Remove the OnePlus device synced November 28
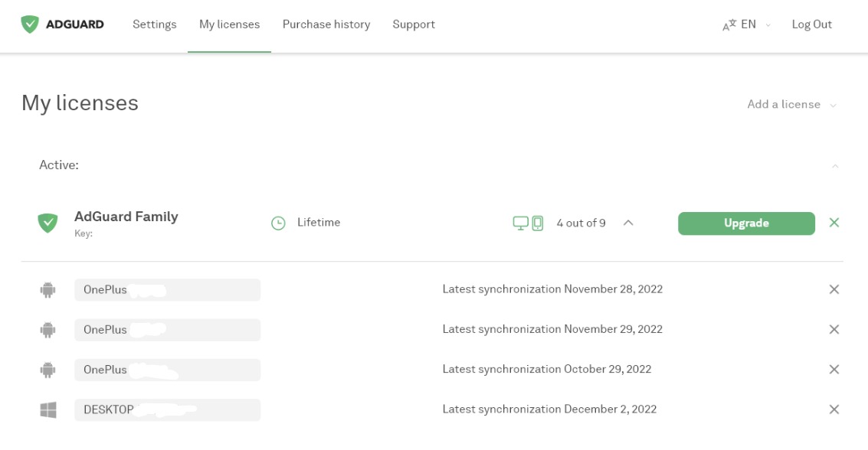Image resolution: width=868 pixels, height=450 pixels. click(x=834, y=289)
